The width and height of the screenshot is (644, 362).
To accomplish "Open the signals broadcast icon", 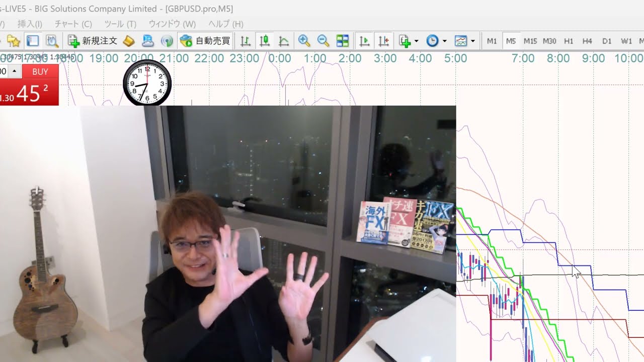I will [167, 41].
